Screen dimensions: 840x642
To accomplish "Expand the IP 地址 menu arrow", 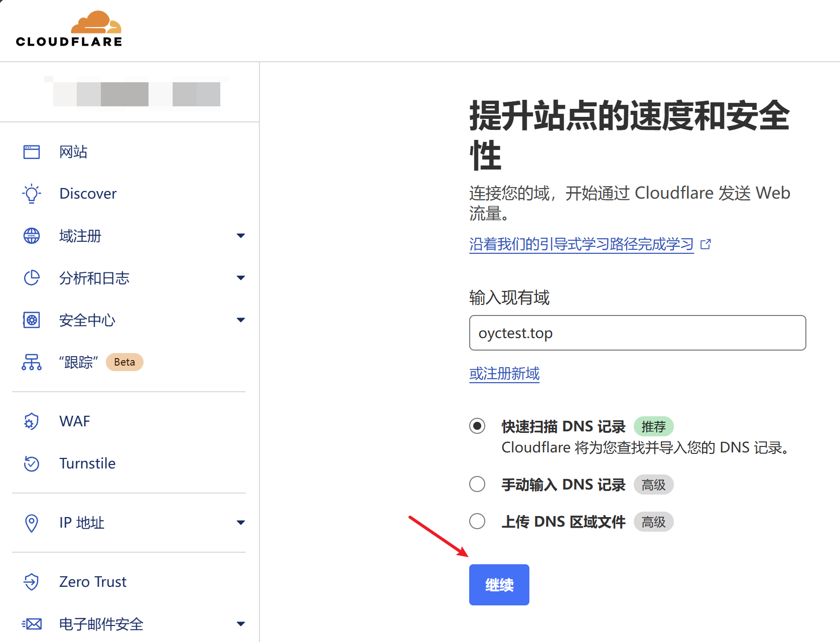I will (241, 523).
